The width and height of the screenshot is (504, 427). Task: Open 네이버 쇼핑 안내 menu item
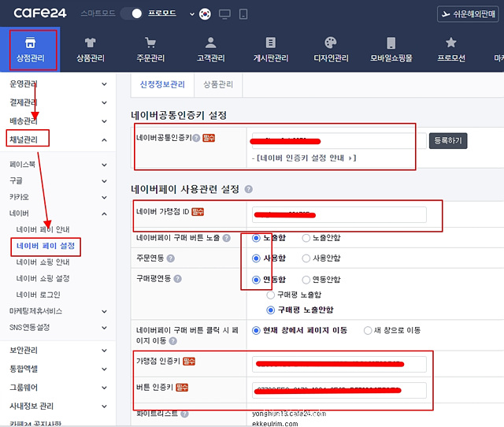pos(43,262)
